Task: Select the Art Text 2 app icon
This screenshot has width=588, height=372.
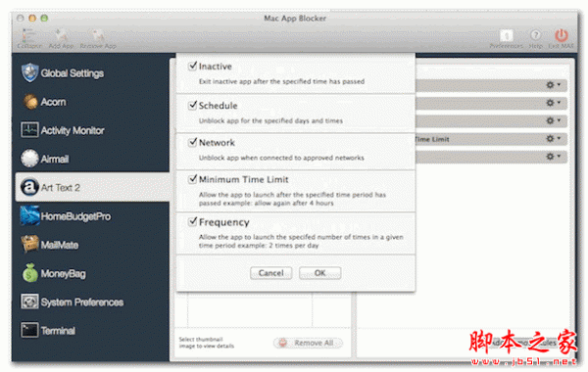Action: [x=29, y=187]
